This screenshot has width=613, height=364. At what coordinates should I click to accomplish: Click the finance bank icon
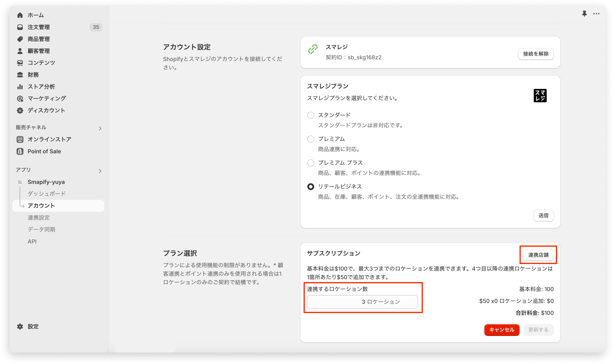pyautogui.click(x=20, y=75)
